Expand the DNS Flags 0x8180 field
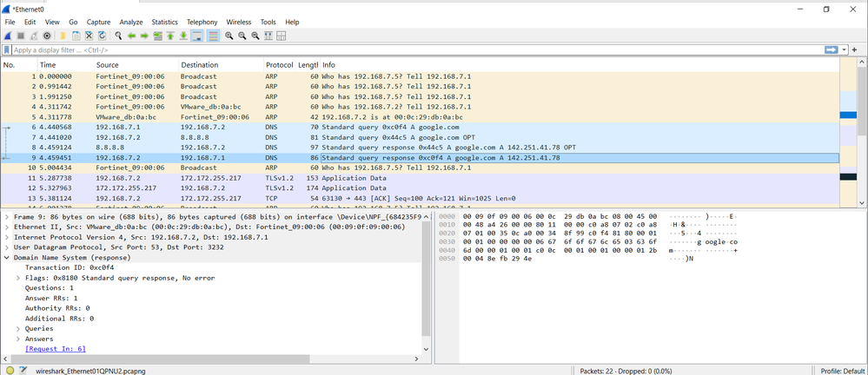Screen dimensions: 868x375 pos(19,278)
